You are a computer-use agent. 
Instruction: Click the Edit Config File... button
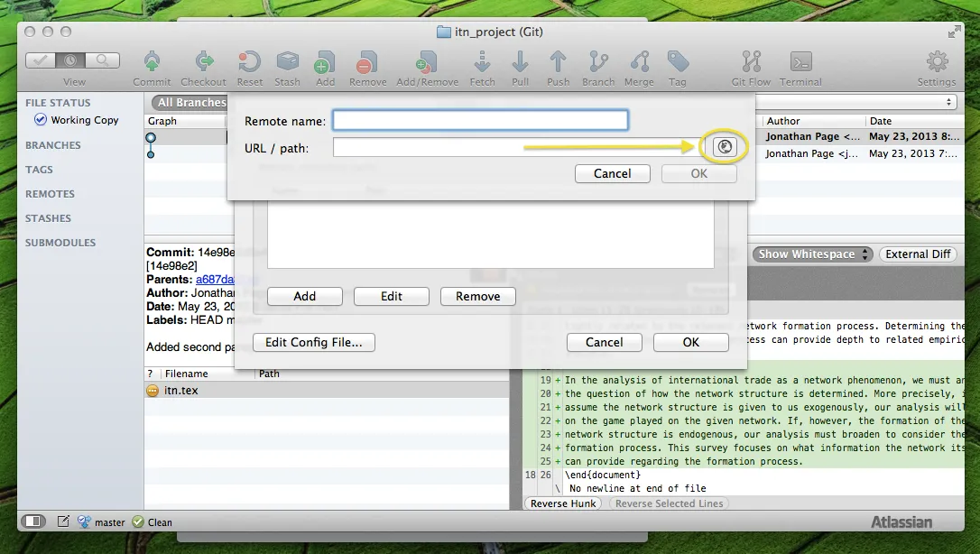tap(313, 342)
